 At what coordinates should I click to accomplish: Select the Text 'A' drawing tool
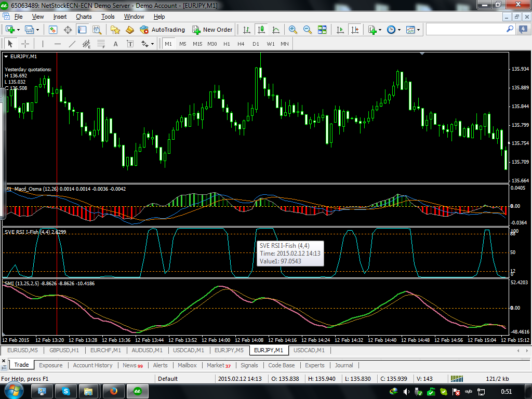tap(116, 44)
